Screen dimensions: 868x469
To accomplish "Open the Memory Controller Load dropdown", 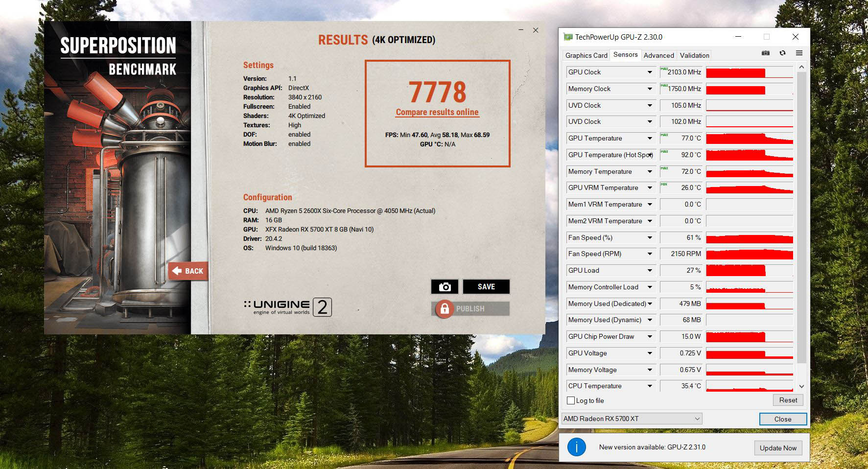I will (x=650, y=287).
